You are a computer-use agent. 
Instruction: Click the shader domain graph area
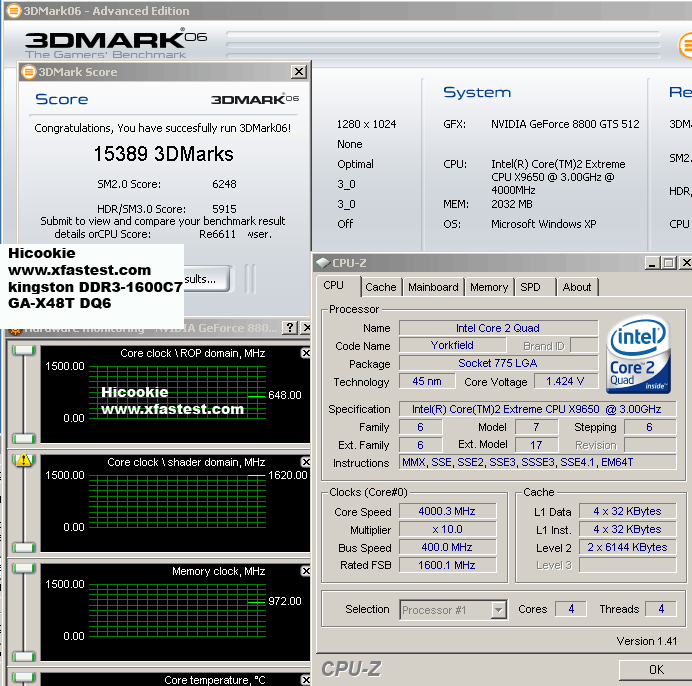(177, 501)
